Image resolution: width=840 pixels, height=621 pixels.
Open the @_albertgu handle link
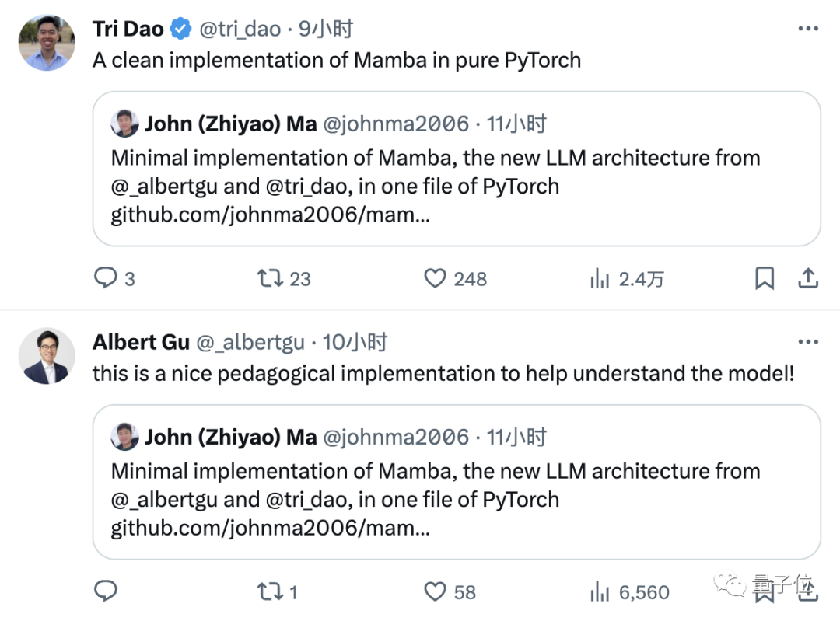point(250,342)
